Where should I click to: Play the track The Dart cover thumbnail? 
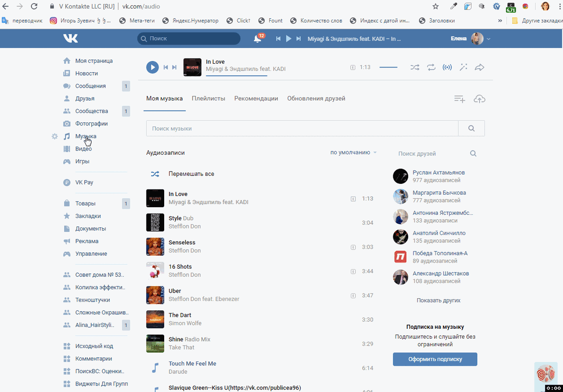coord(155,319)
